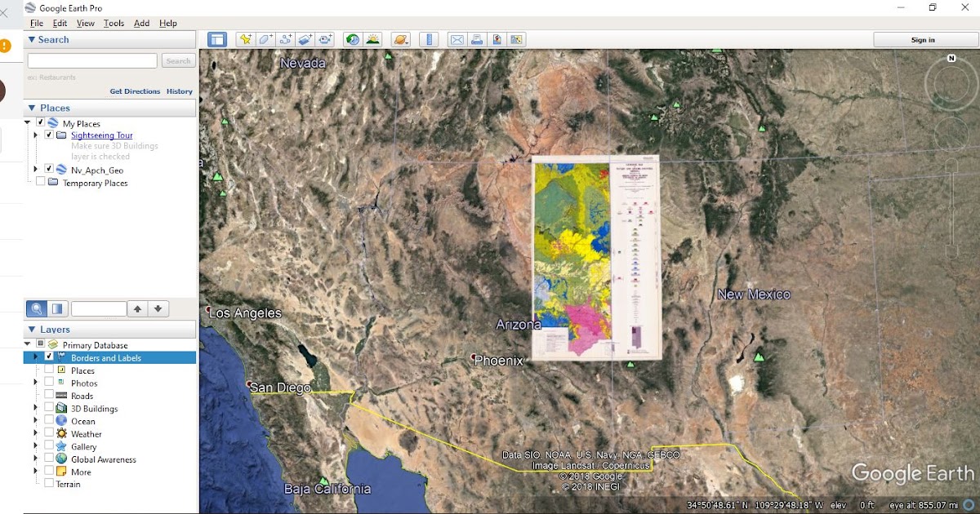This screenshot has width=980, height=514.
Task: Show historical imagery
Action: click(x=351, y=38)
